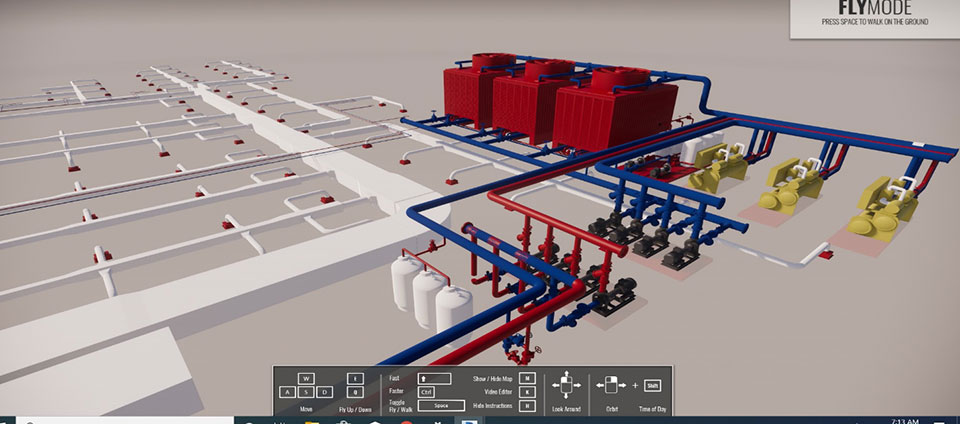Click the Faster speed Ctrl key
Viewport: 960px width, 424px height.
[x=426, y=392]
